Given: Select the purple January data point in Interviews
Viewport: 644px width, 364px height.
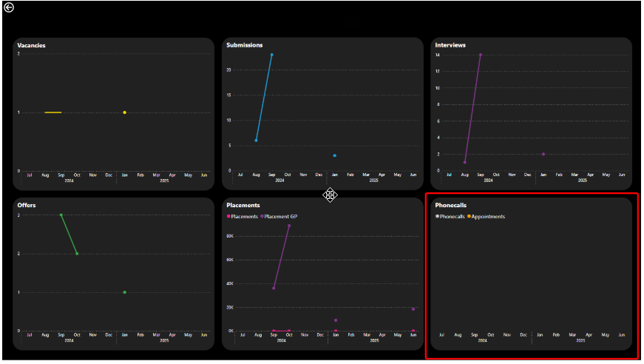Looking at the screenshot, I should pyautogui.click(x=543, y=154).
